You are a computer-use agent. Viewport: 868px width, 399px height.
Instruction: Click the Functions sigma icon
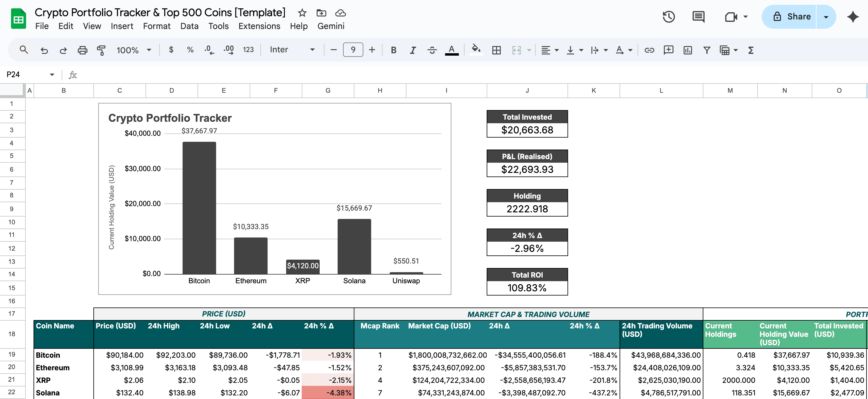coord(751,50)
